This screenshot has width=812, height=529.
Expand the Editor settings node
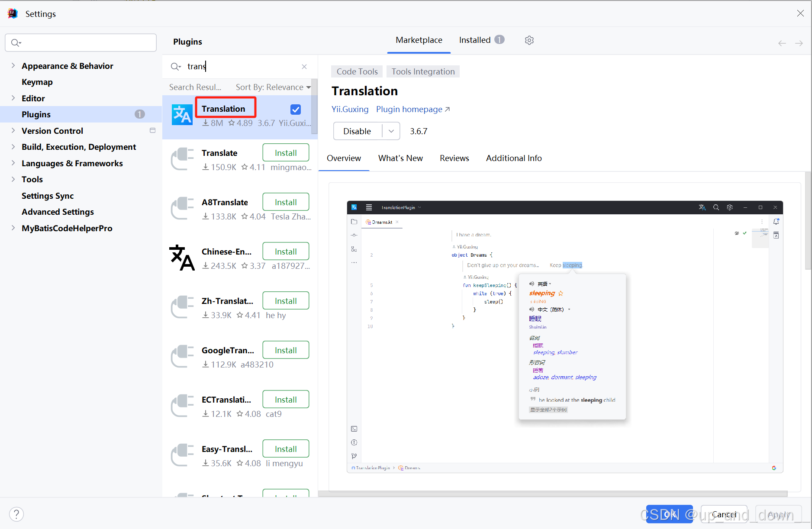click(x=13, y=98)
